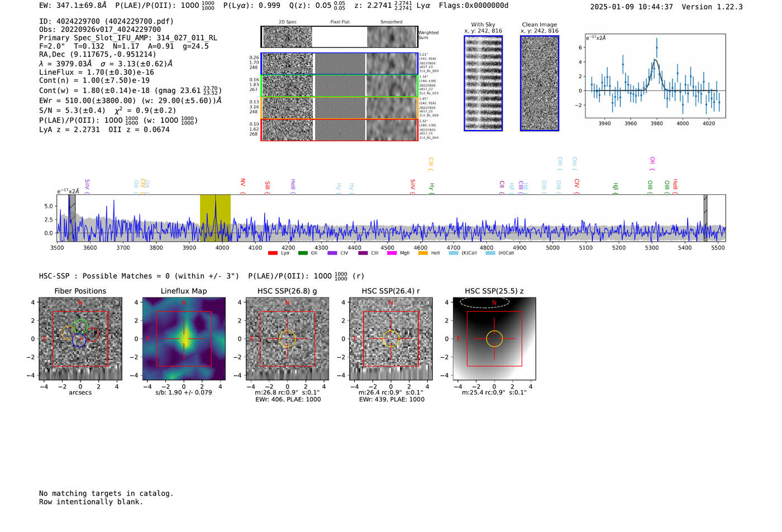Image resolution: width=782 pixels, height=532 pixels.
Task: Select the blue-bordered fiber 2D spec row
Action: [339, 64]
